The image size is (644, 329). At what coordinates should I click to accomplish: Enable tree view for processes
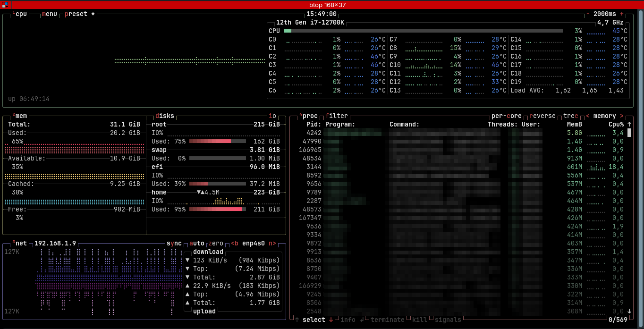[570, 116]
